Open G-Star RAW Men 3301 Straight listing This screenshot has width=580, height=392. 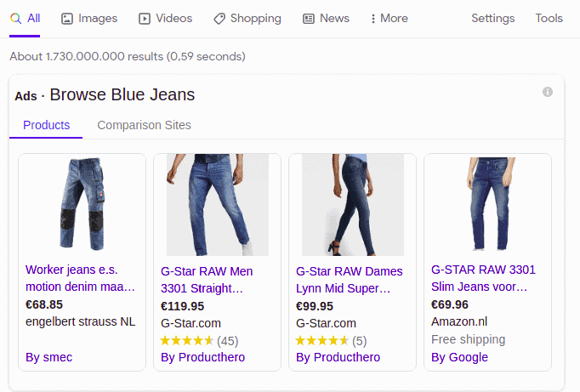click(x=207, y=280)
